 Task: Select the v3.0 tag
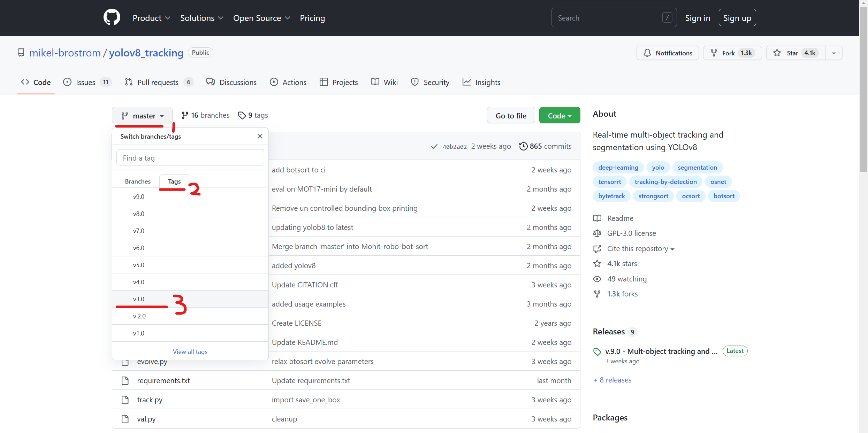pyautogui.click(x=139, y=299)
